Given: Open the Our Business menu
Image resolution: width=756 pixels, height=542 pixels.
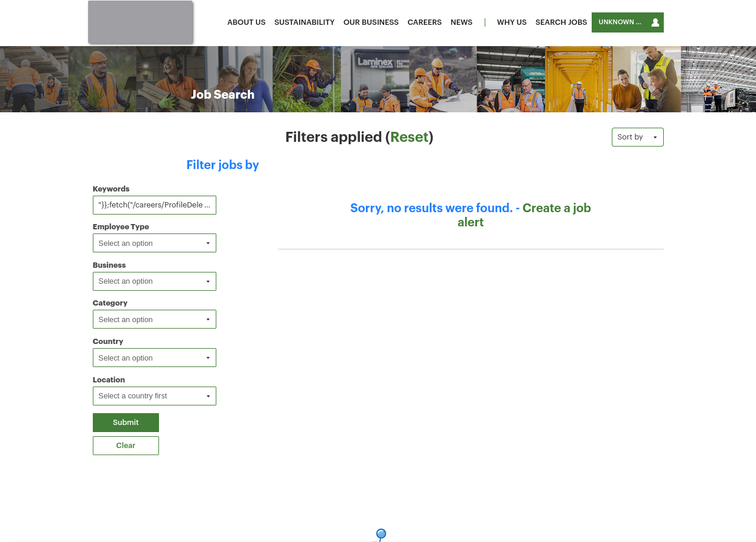Looking at the screenshot, I should pos(371,22).
